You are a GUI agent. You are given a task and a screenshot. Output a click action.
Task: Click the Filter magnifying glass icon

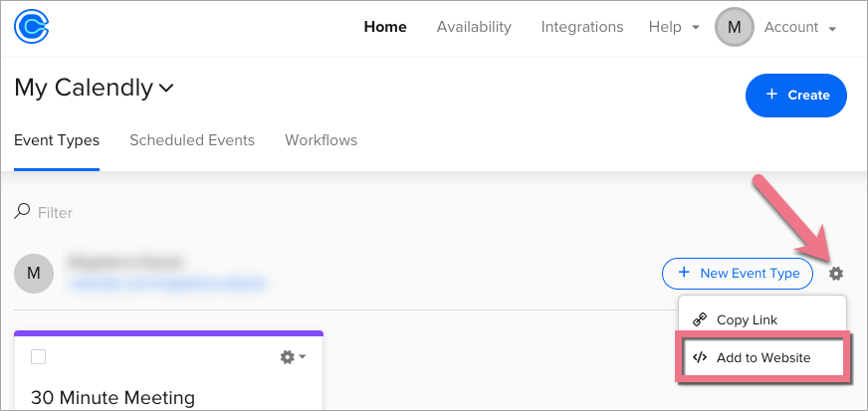click(x=22, y=212)
